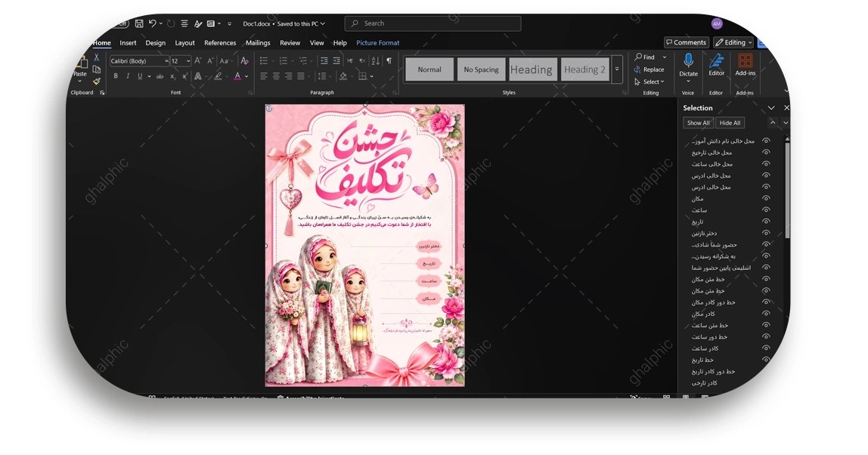This screenshot has height=455, width=868.
Task: Switch to the Picture Format tab
Action: click(x=377, y=42)
